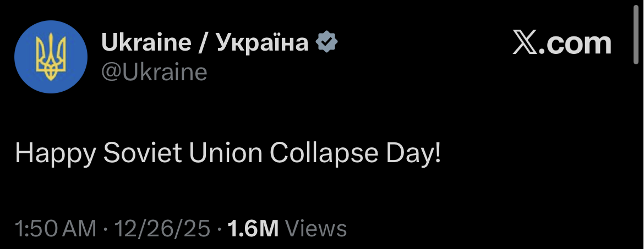The width and height of the screenshot is (644, 249).
Task: Click the verified checkmark badge
Action: 325,42
